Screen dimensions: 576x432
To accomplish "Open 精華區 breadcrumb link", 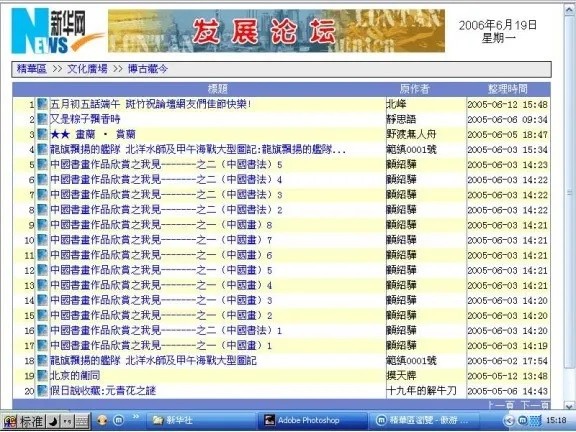I will pyautogui.click(x=32, y=69).
